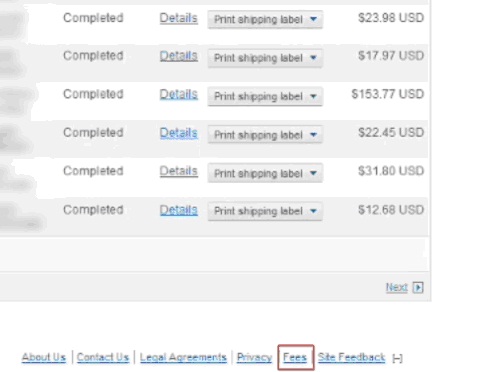Click the [-] collapse icon after Site Feedback
484x372 pixels.
click(x=397, y=359)
